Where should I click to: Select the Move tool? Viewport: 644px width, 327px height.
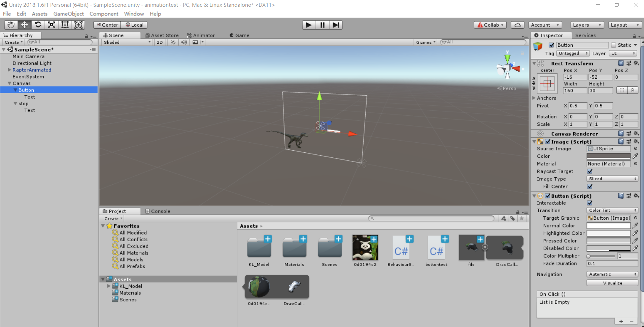(24, 25)
